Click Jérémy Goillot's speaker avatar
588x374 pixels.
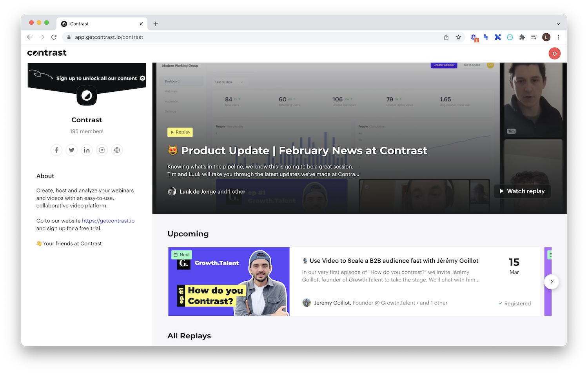(307, 303)
